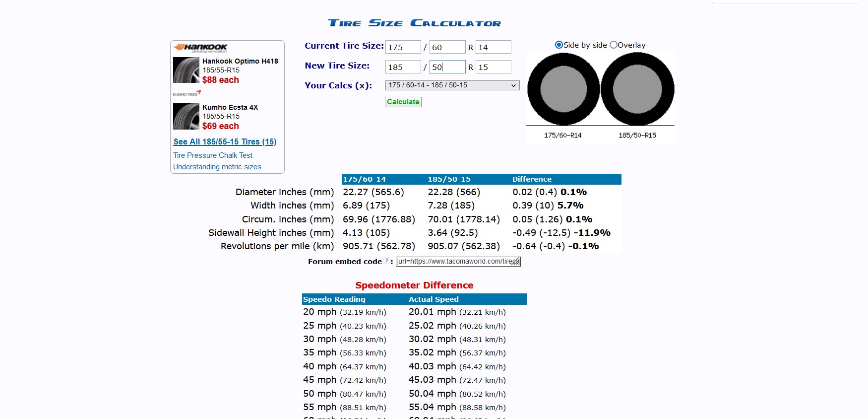This screenshot has width=868, height=419.
Task: Click new tire width field 185
Action: (x=403, y=67)
